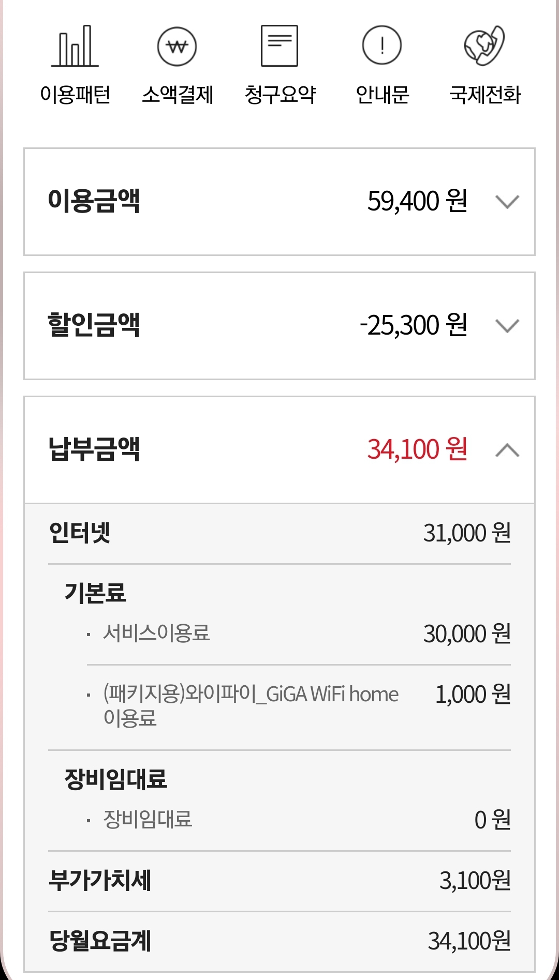Select the 이용패턴 menu label
The image size is (559, 980).
[x=76, y=95]
